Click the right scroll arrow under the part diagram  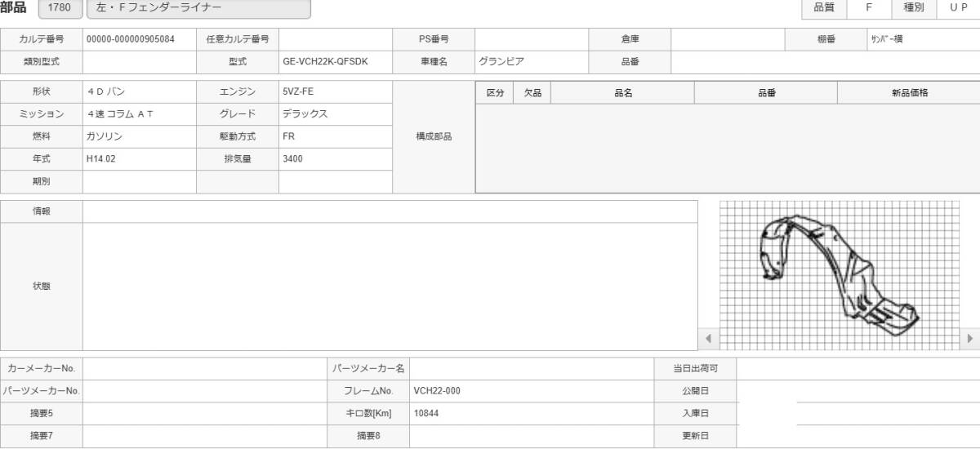pyautogui.click(x=970, y=338)
